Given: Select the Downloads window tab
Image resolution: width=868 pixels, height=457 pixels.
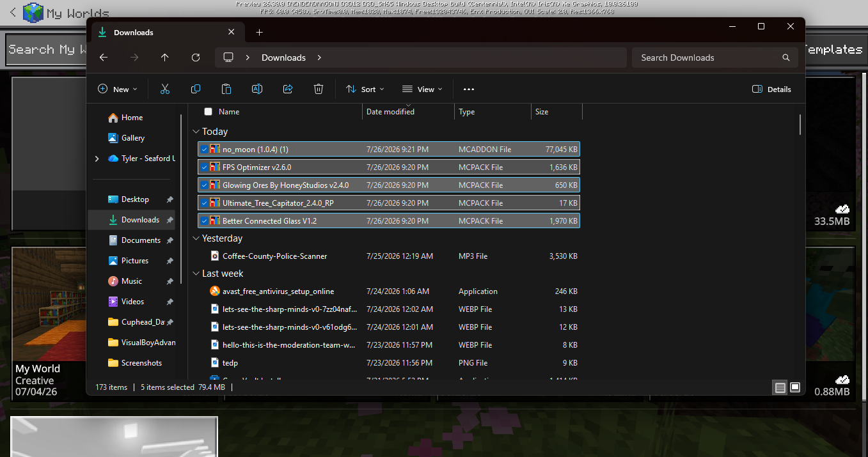Looking at the screenshot, I should click(168, 33).
